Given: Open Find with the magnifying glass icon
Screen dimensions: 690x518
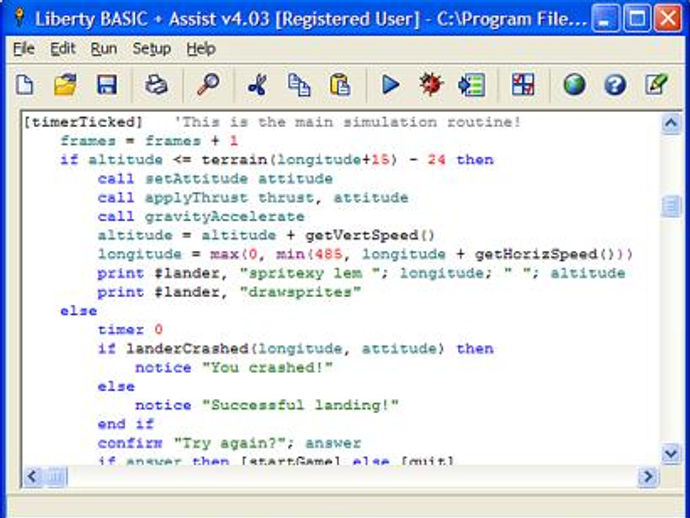Looking at the screenshot, I should tap(208, 84).
